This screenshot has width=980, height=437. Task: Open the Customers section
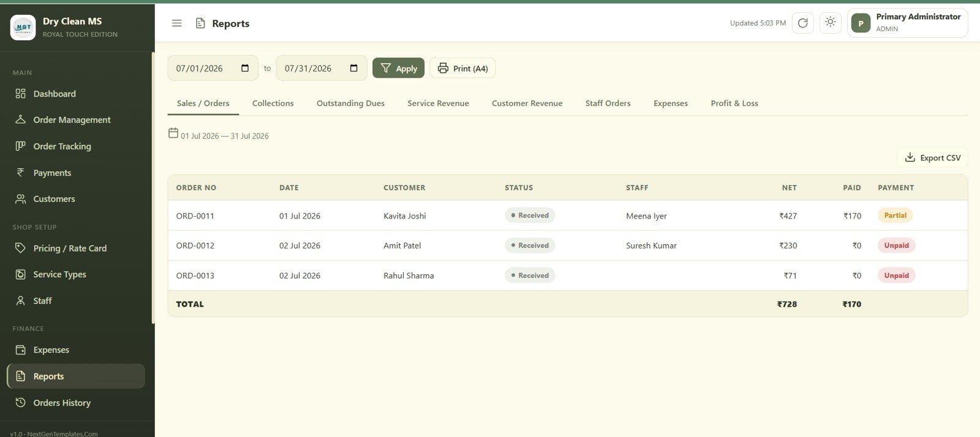coord(76,199)
